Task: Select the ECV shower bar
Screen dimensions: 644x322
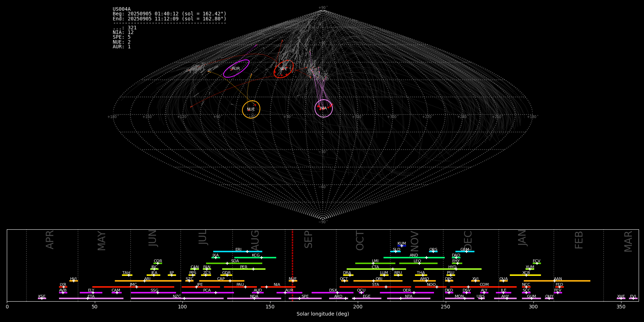Action: point(537,263)
